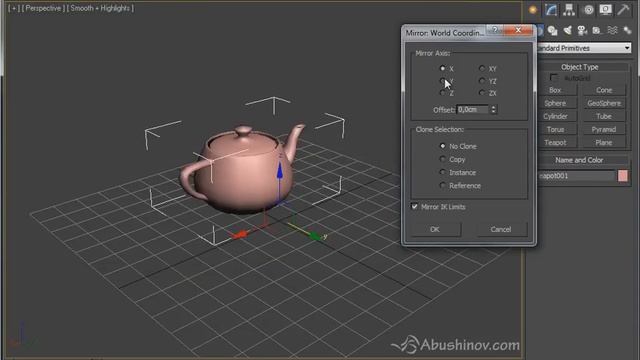Select the Shapes category icon
The height and width of the screenshot is (360, 640).
(553, 30)
